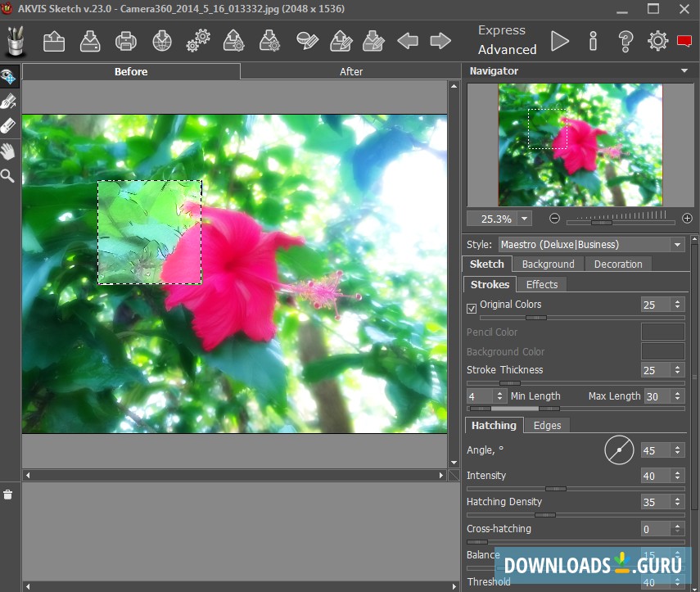Click the trash icon below the tools
The height and width of the screenshot is (592, 700).
click(x=8, y=494)
